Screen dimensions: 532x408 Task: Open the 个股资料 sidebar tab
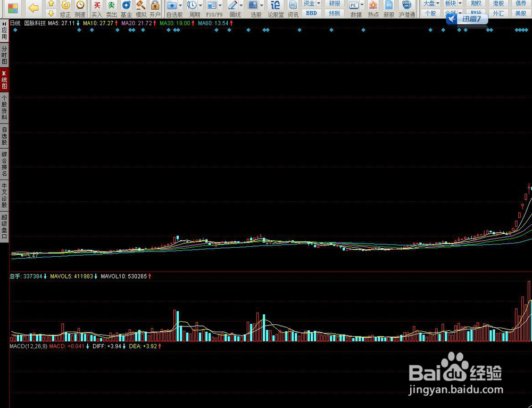[x=4, y=108]
